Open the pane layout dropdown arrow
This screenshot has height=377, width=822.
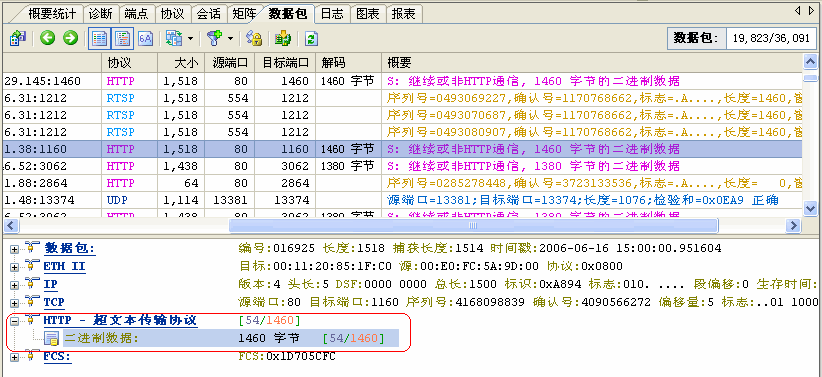[x=190, y=39]
